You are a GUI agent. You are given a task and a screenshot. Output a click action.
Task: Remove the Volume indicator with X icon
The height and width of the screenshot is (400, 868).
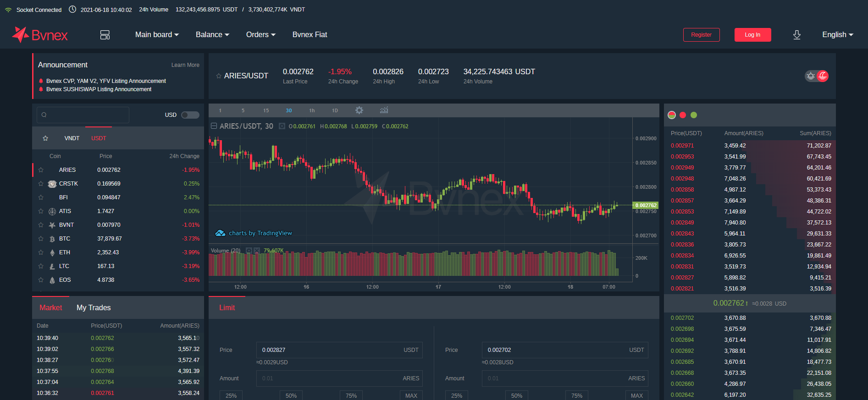click(x=257, y=251)
